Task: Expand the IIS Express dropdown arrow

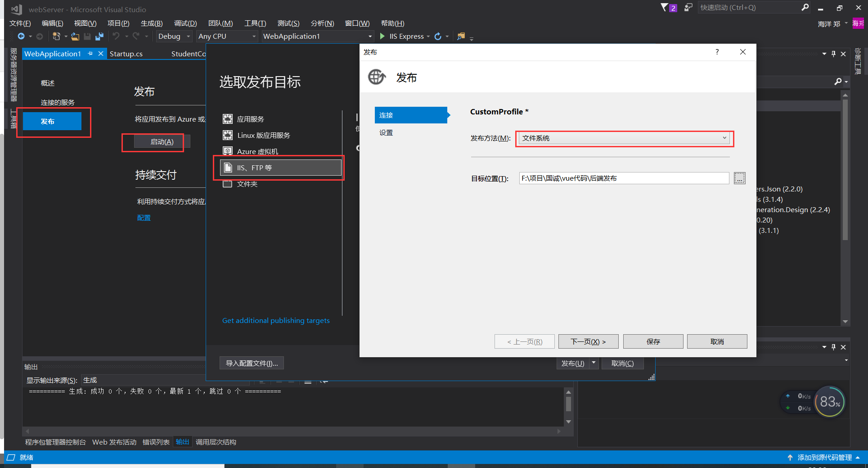Action: pyautogui.click(x=428, y=36)
